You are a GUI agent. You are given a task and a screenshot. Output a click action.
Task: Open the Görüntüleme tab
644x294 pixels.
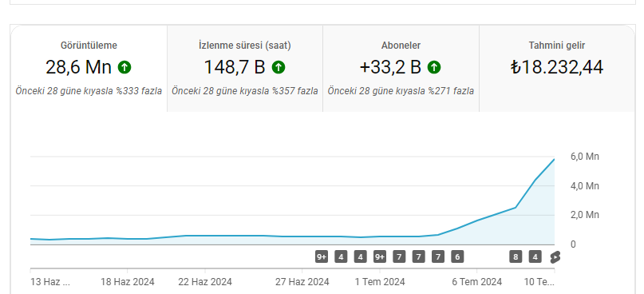pos(89,68)
